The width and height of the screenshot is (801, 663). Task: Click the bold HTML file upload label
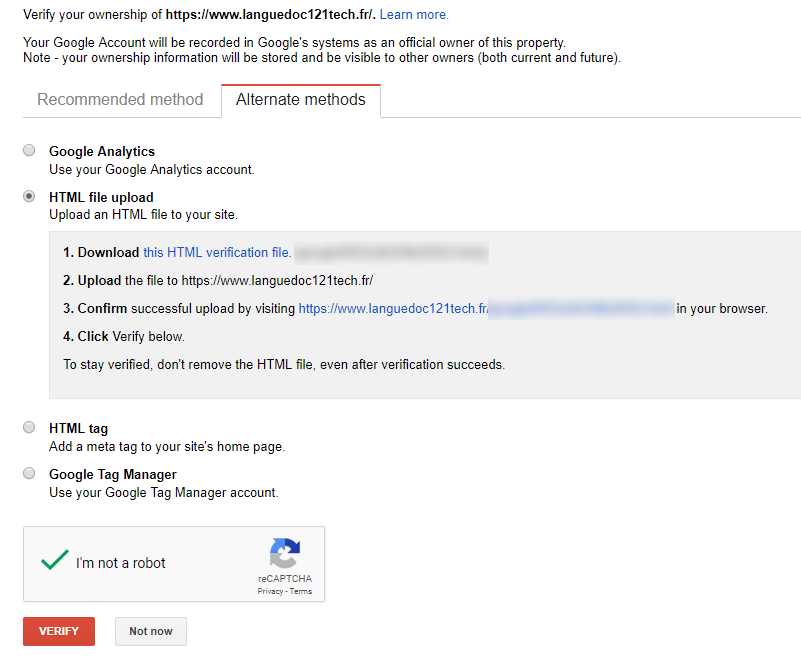point(101,198)
